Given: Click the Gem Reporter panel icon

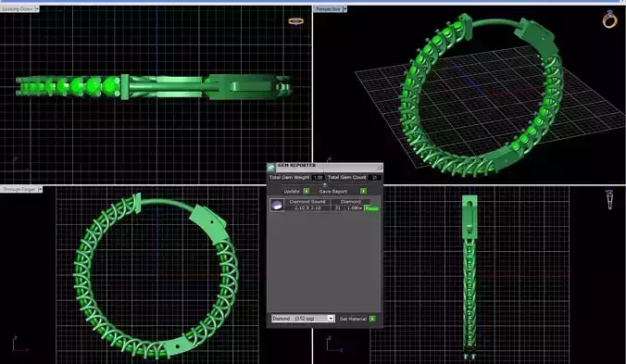Looking at the screenshot, I should pos(271,167).
